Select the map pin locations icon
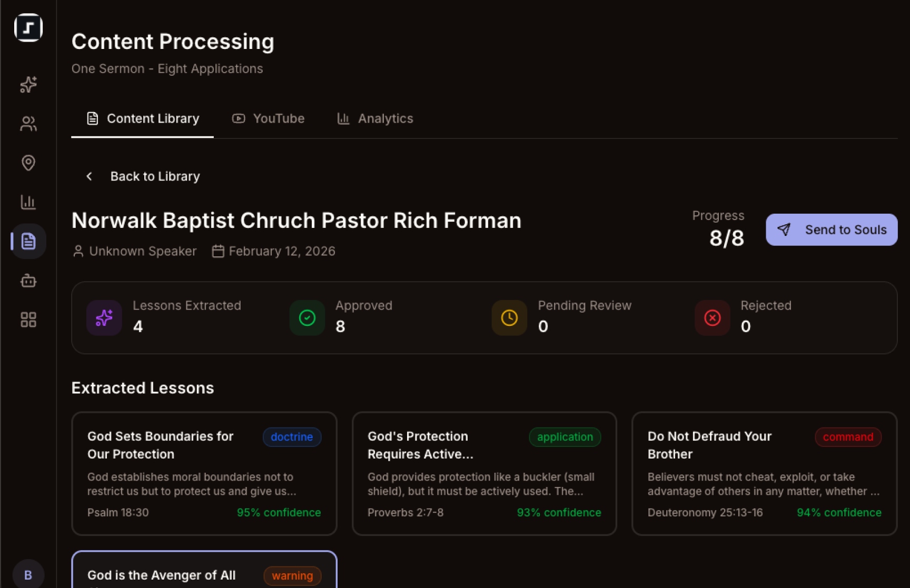 [28, 163]
